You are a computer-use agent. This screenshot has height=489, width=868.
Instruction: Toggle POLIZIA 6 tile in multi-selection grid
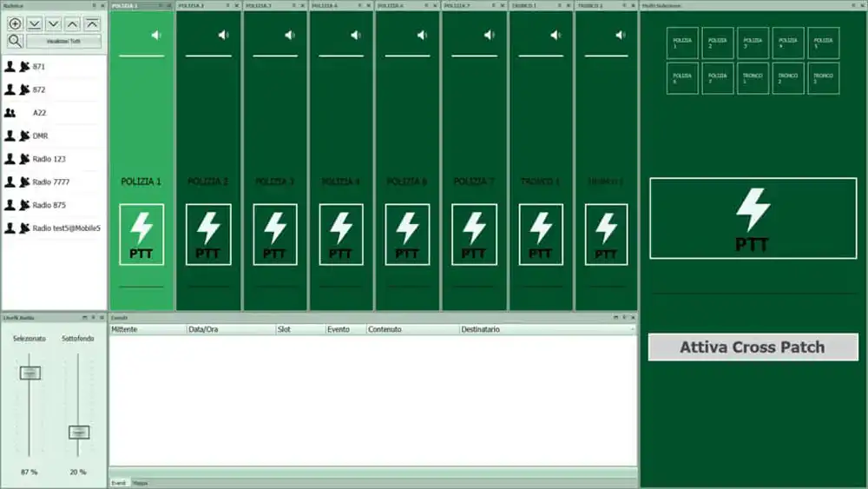(x=682, y=78)
